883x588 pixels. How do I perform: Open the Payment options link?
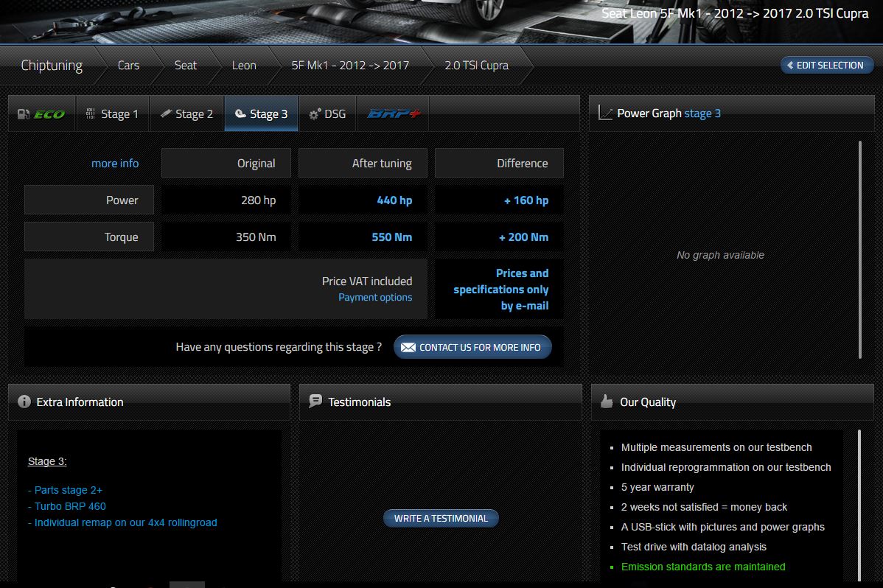[375, 298]
